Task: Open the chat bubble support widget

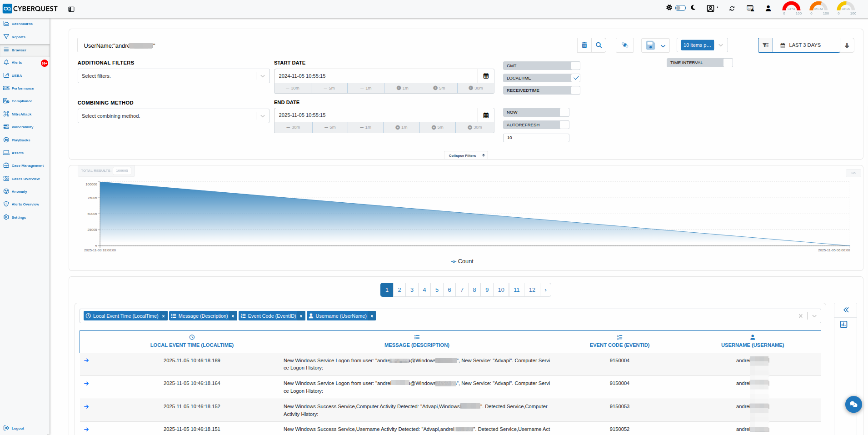Action: 853,404
